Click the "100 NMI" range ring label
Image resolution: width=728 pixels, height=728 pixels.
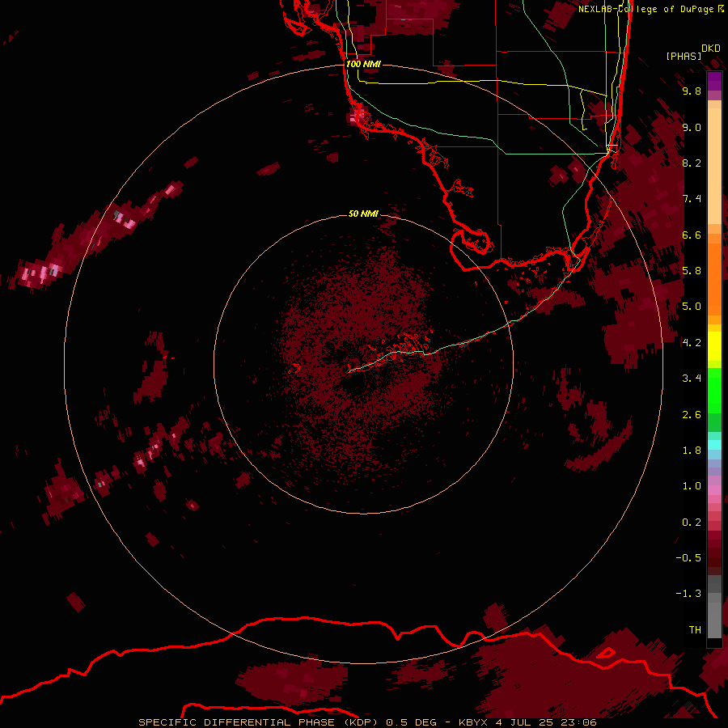click(x=363, y=64)
